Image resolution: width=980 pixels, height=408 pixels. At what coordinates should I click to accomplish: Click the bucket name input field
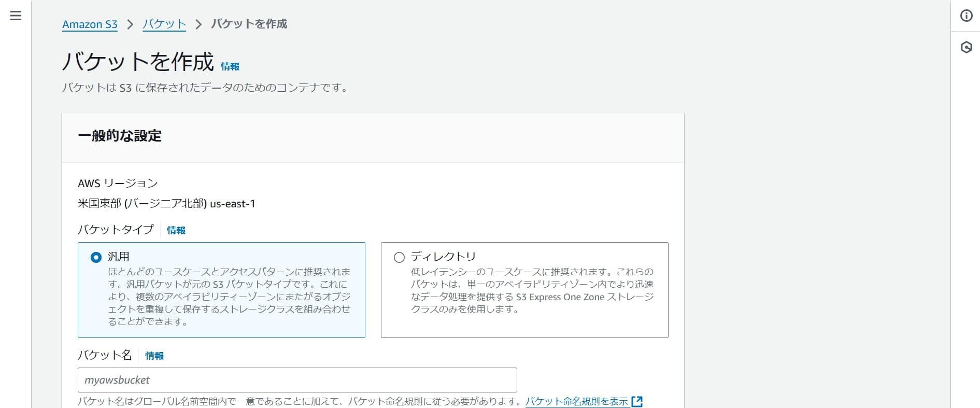297,380
